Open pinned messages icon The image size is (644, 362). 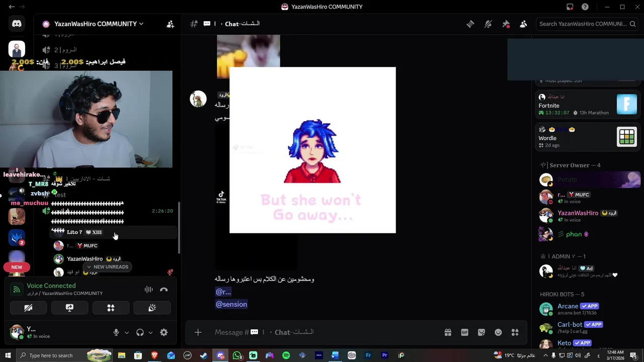pos(506,24)
